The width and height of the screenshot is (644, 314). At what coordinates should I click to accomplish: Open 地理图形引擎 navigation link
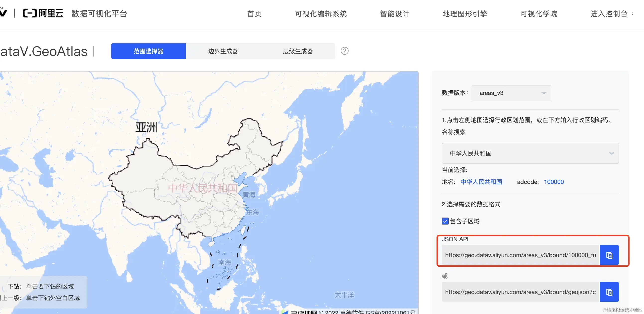(x=465, y=14)
